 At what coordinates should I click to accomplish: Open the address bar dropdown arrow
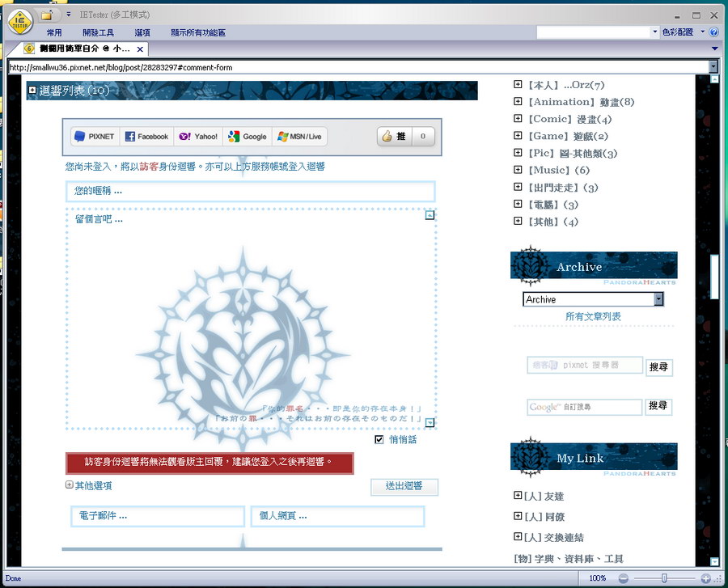[x=713, y=67]
